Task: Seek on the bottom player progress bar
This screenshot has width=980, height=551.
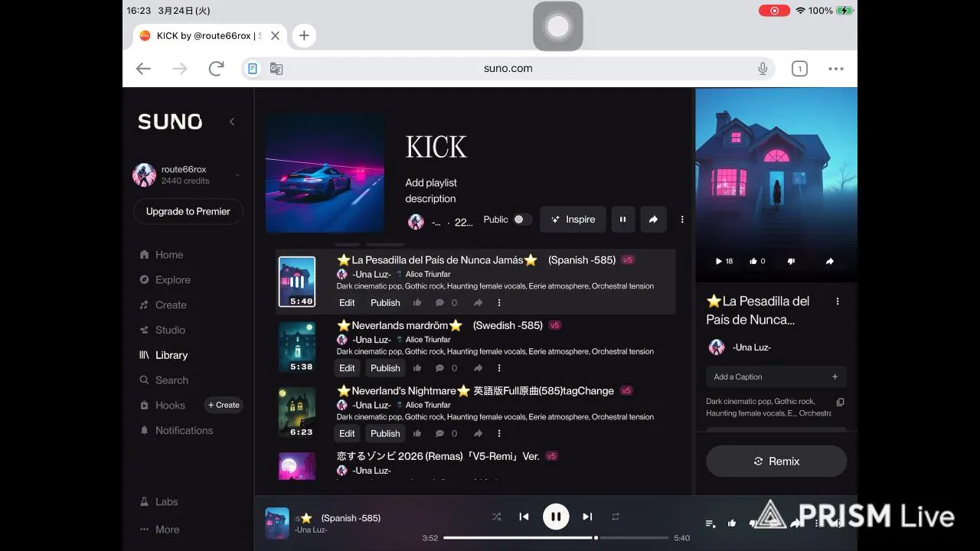Action: tap(556, 538)
